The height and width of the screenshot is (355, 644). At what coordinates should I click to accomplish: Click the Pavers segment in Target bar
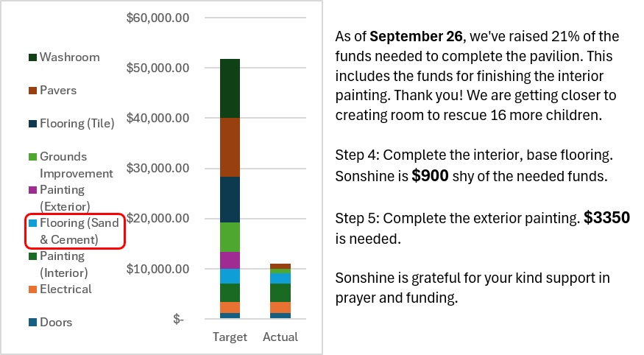230,147
